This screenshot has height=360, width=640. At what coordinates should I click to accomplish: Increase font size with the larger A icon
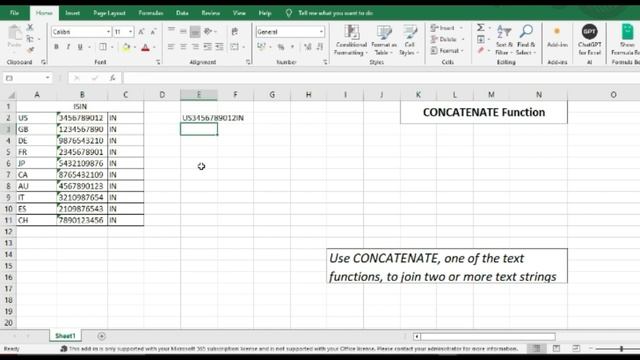click(141, 32)
